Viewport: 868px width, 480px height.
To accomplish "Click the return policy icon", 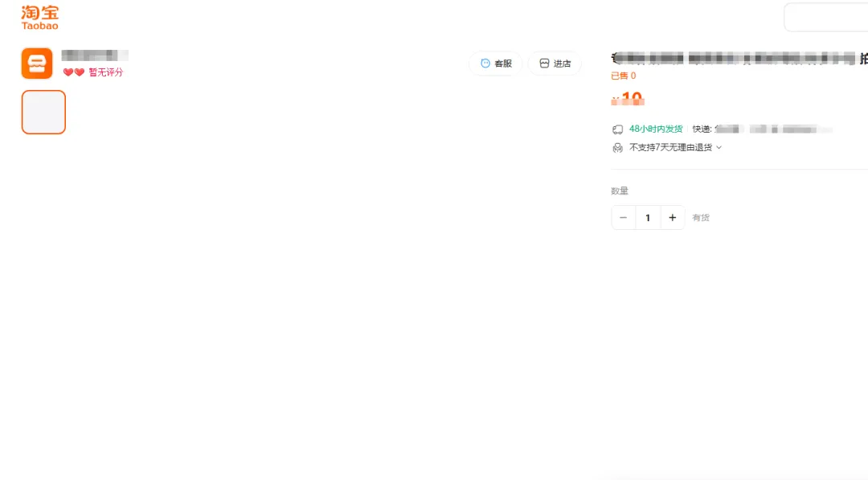I will [x=618, y=148].
